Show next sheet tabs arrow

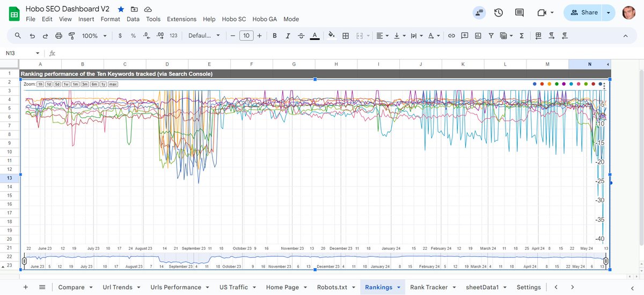[x=573, y=287]
